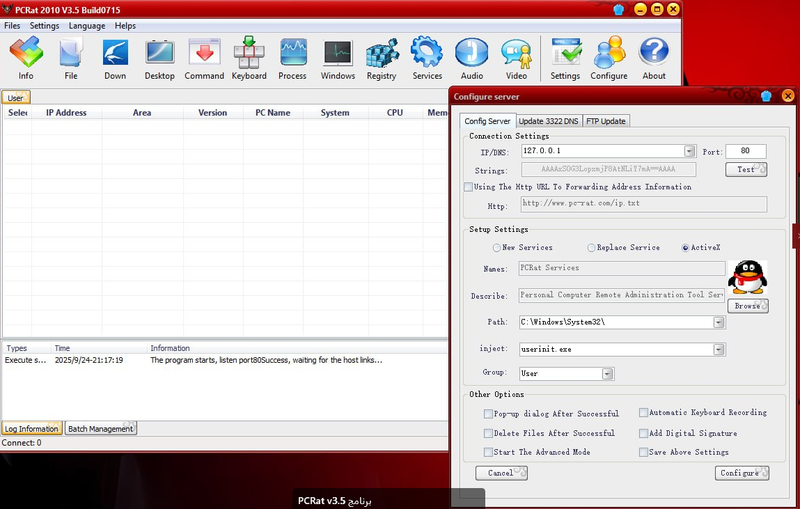Expand the inject dropdown arrow
Image resolution: width=800 pixels, height=509 pixels.
718,349
